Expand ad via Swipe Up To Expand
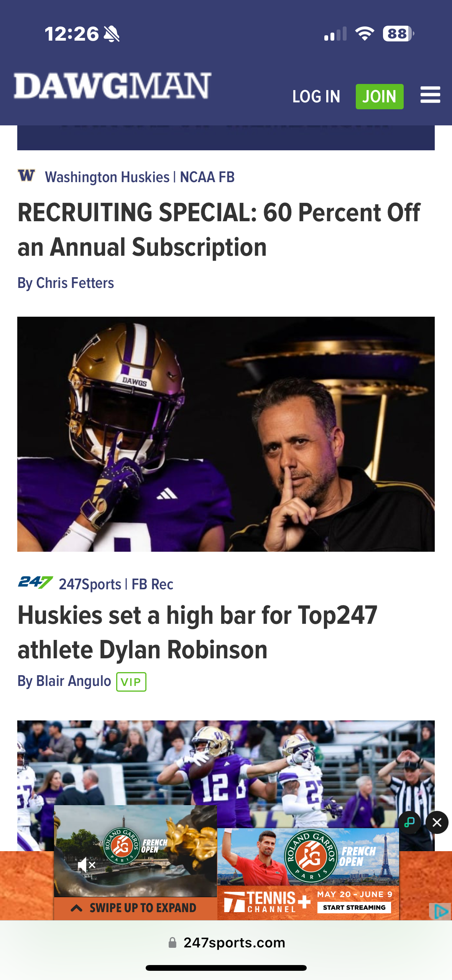 (135, 908)
